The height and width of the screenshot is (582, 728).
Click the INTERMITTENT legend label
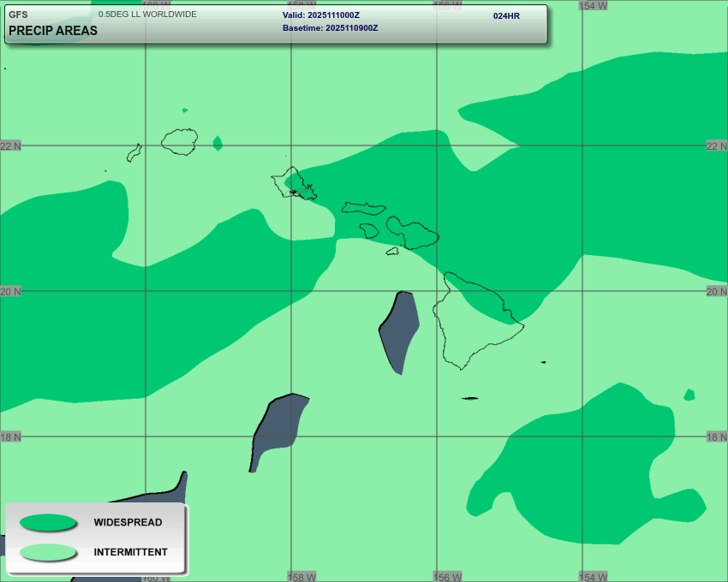130,552
